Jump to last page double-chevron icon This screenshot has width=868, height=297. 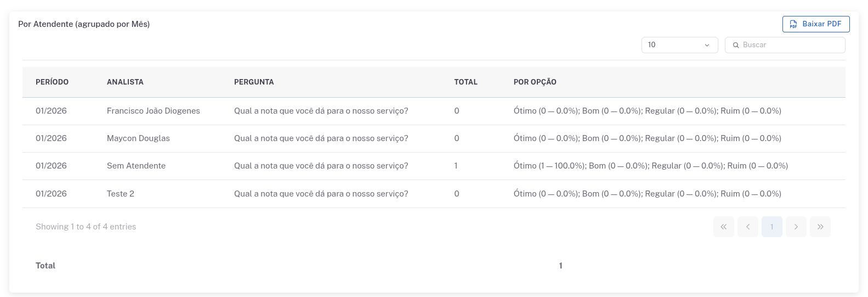coord(820,227)
